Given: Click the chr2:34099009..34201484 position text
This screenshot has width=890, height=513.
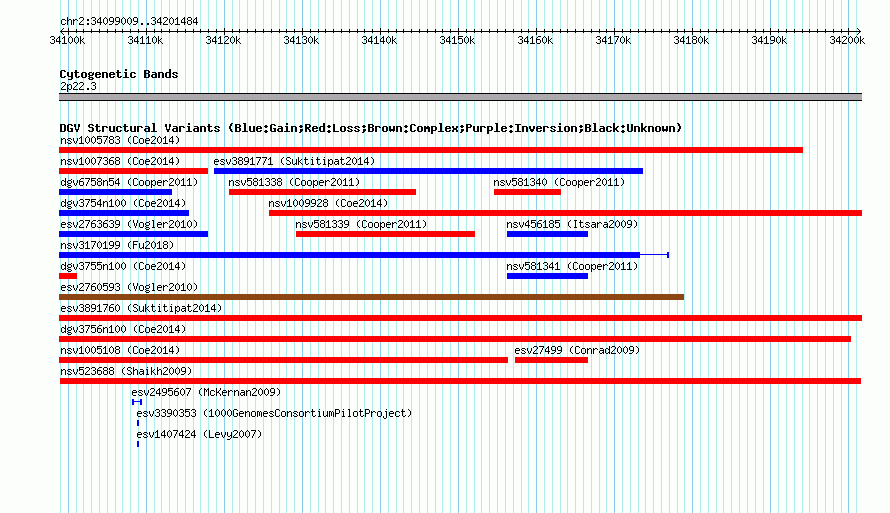Looking at the screenshot, I should [129, 21].
